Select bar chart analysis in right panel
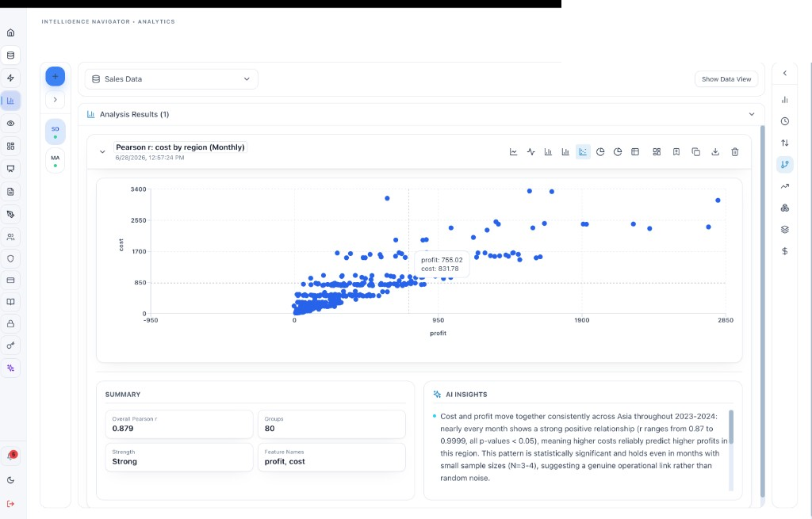 pyautogui.click(x=784, y=100)
